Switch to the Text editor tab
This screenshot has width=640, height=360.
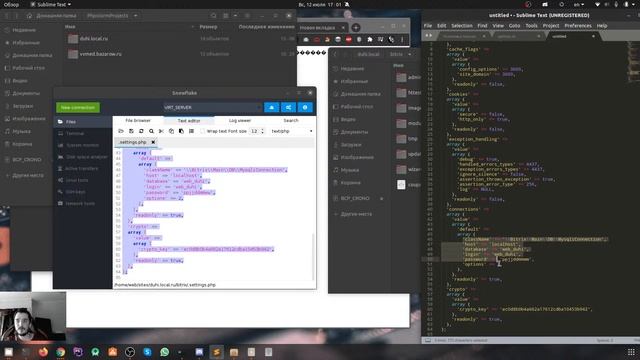click(x=189, y=121)
